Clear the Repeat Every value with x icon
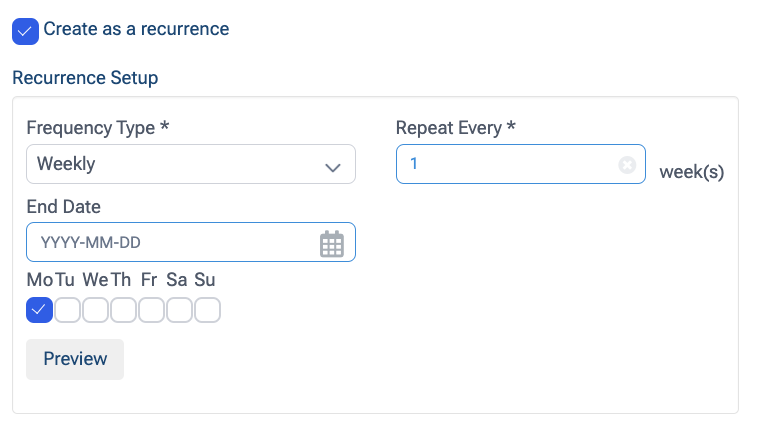Image resolution: width=768 pixels, height=436 pixels. 627,165
